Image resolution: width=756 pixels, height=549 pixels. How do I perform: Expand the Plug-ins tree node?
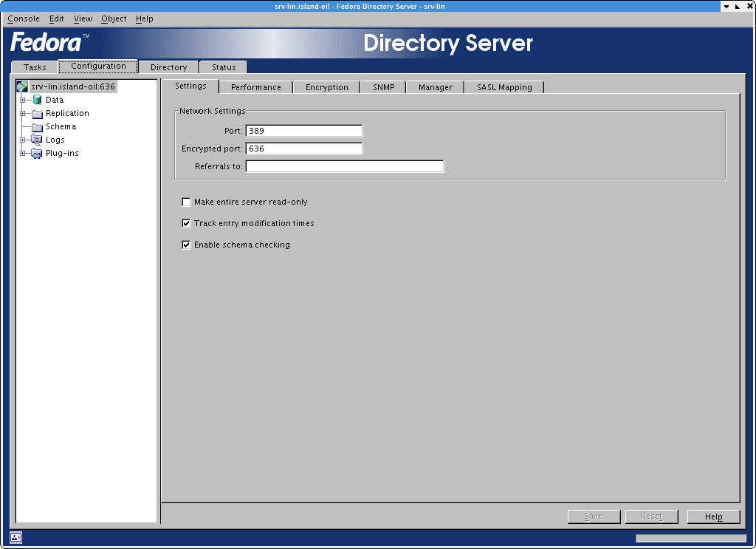pyautogui.click(x=22, y=154)
